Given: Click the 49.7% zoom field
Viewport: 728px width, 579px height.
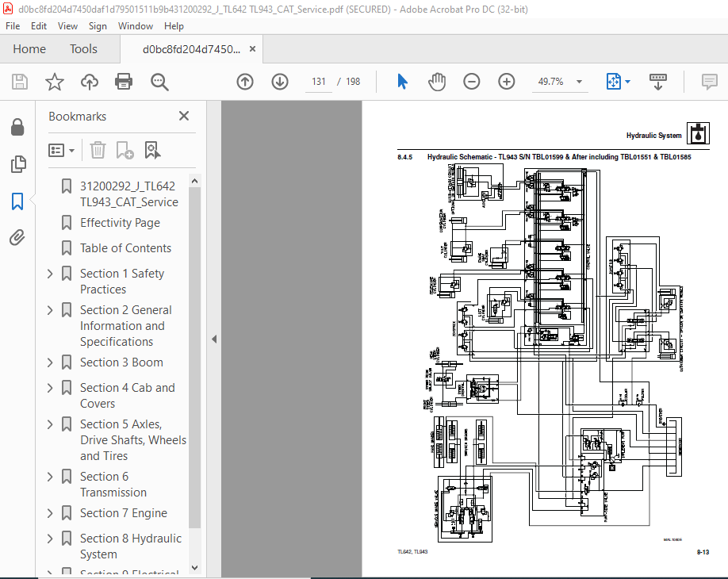Looking at the screenshot, I should 550,82.
